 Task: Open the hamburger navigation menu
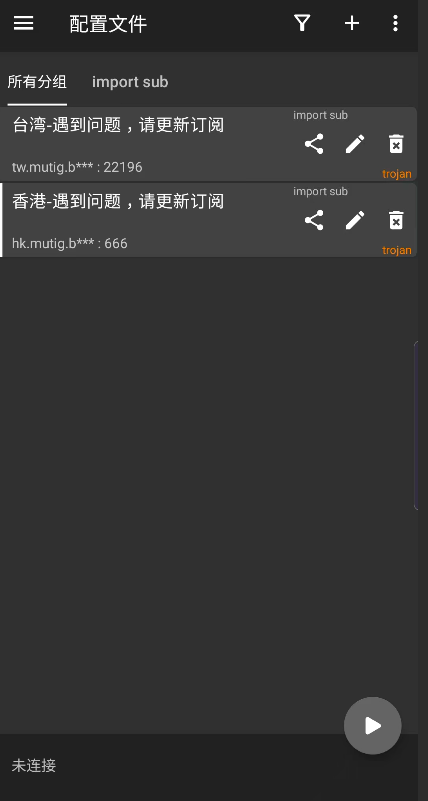click(23, 23)
